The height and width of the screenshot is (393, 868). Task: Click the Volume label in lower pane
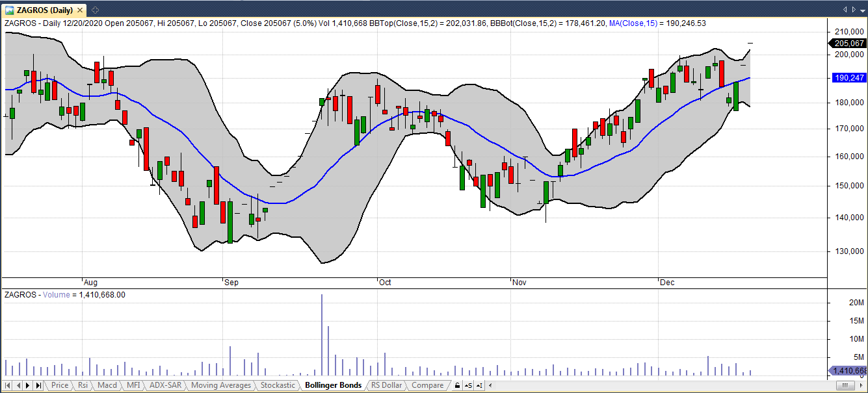coord(57,294)
